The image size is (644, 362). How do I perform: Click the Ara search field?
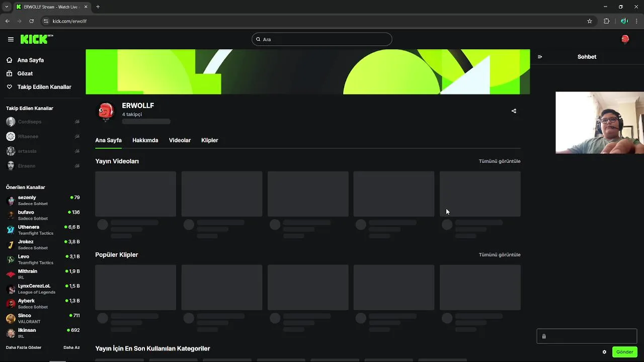point(322,39)
